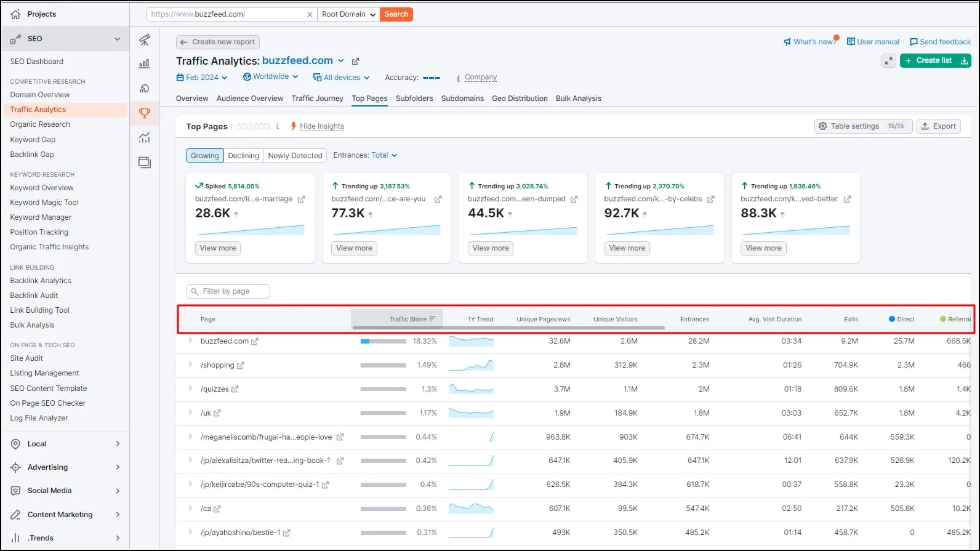Open the Entrances Total dropdown

click(x=384, y=155)
